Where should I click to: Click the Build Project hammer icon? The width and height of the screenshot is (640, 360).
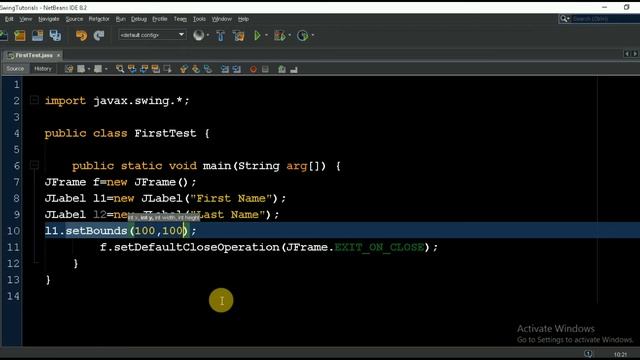(x=220, y=36)
